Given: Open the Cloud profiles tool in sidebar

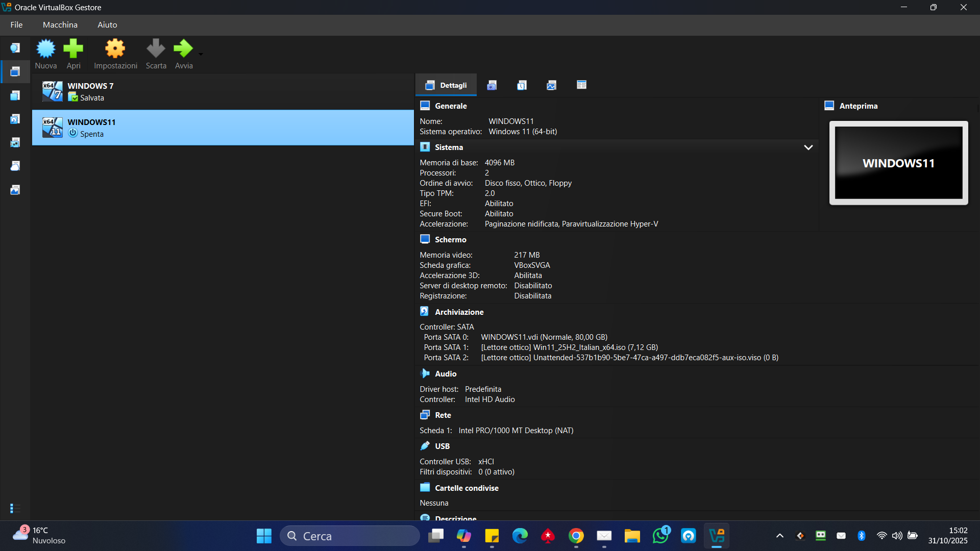Looking at the screenshot, I should (x=15, y=166).
